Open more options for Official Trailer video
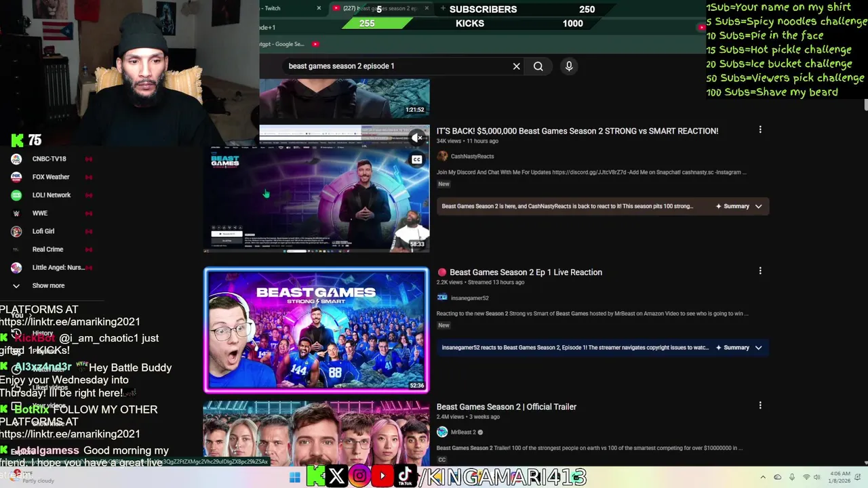Screen dimensions: 868x488 click(x=760, y=405)
